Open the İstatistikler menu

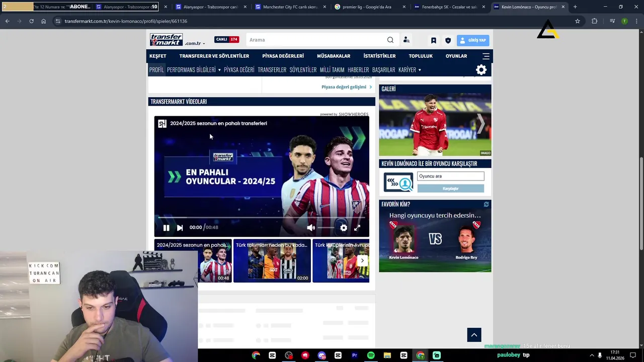click(x=379, y=56)
